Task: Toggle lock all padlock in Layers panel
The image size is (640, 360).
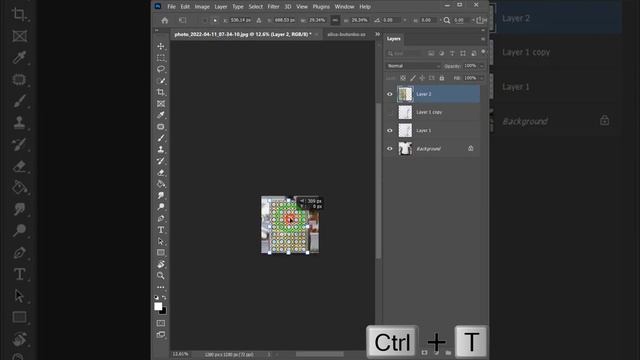Action: click(x=442, y=78)
